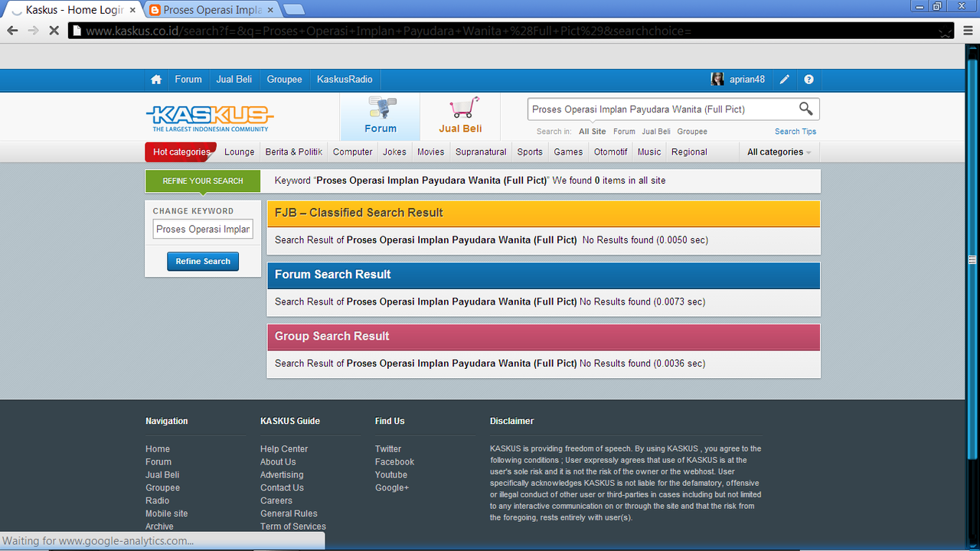Select the Supranatural category
Screen dimensions: 980x551
pyautogui.click(x=481, y=152)
